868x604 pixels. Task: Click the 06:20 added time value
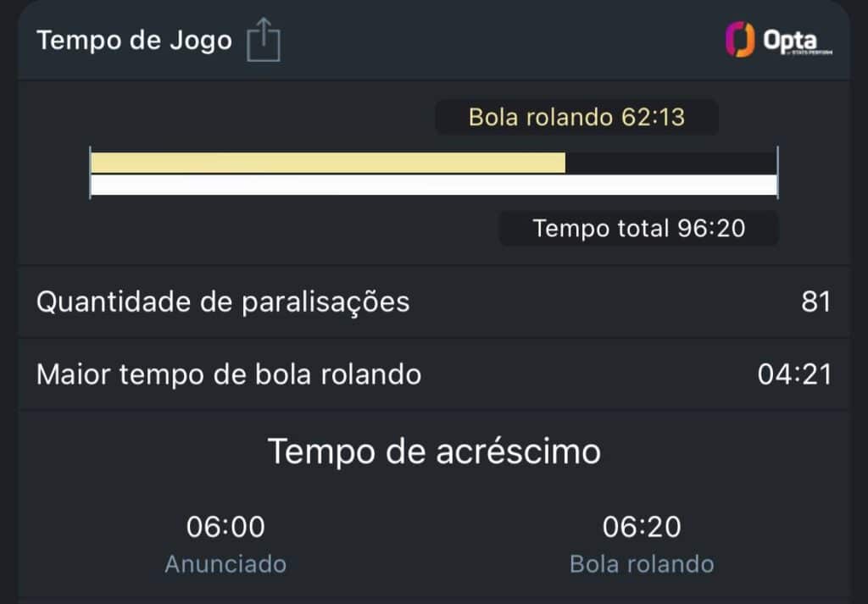[642, 527]
